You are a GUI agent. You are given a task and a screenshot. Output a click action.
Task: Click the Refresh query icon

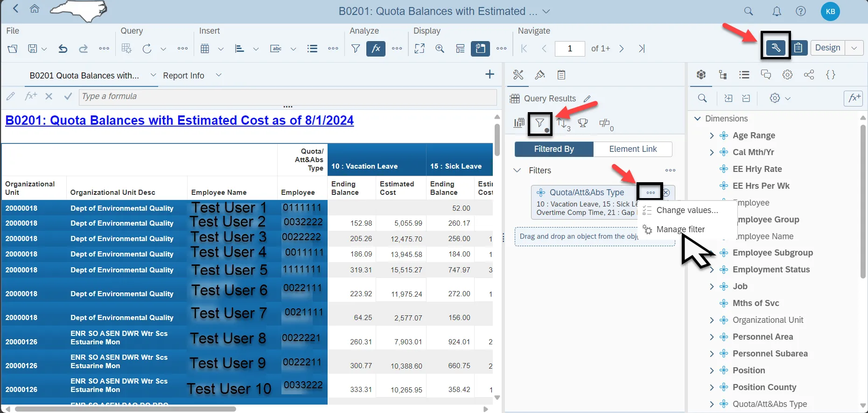(x=147, y=49)
